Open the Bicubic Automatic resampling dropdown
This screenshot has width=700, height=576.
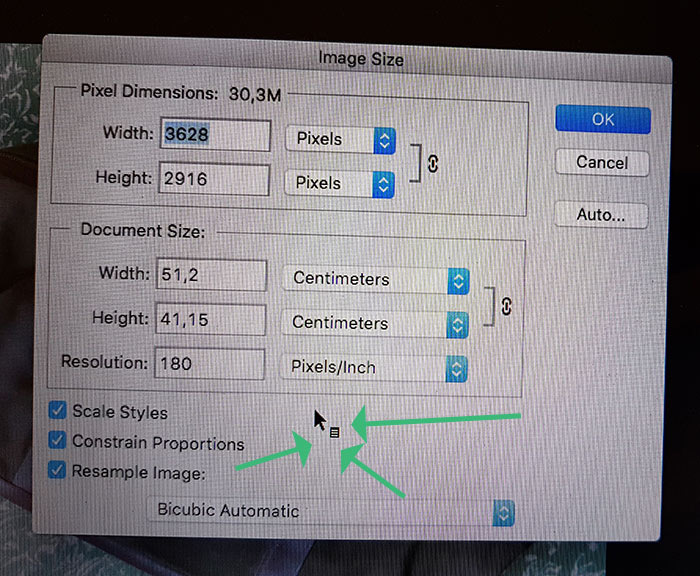point(331,512)
